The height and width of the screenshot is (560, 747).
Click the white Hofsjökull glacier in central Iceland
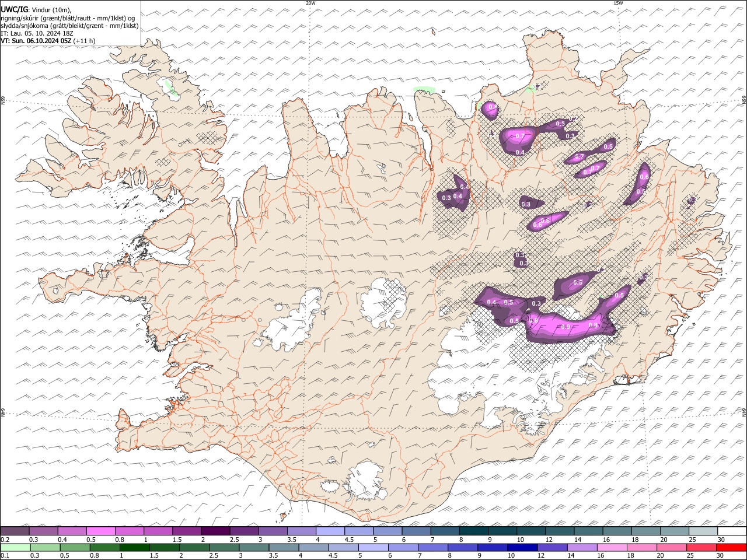383,302
